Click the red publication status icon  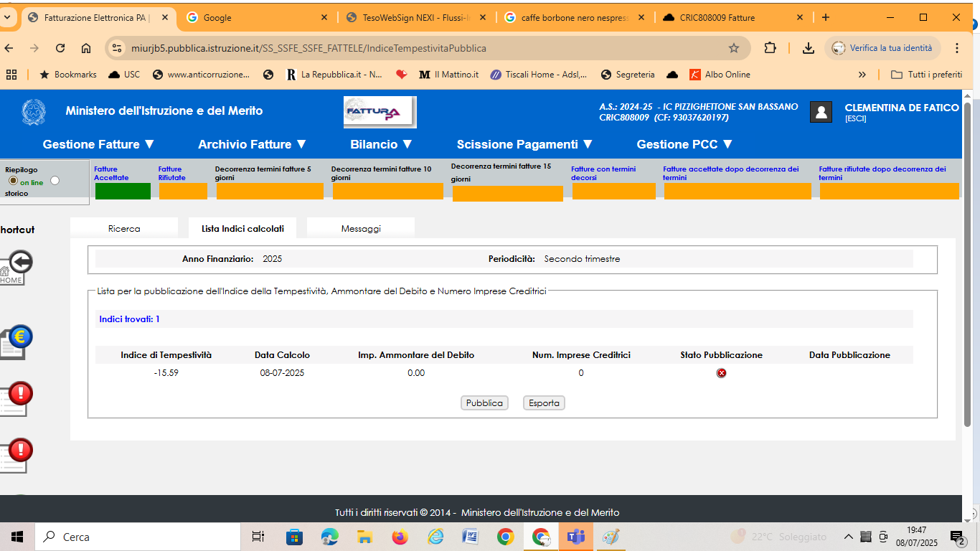point(721,373)
